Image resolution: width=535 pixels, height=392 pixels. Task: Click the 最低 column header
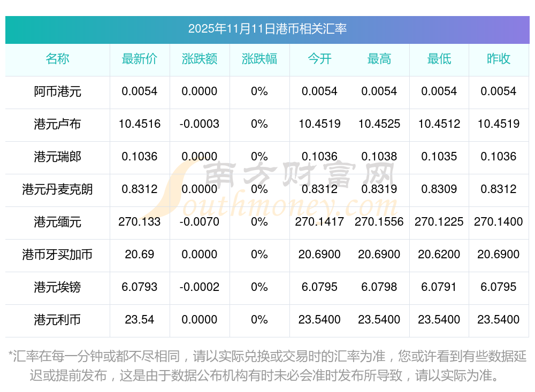(439, 59)
